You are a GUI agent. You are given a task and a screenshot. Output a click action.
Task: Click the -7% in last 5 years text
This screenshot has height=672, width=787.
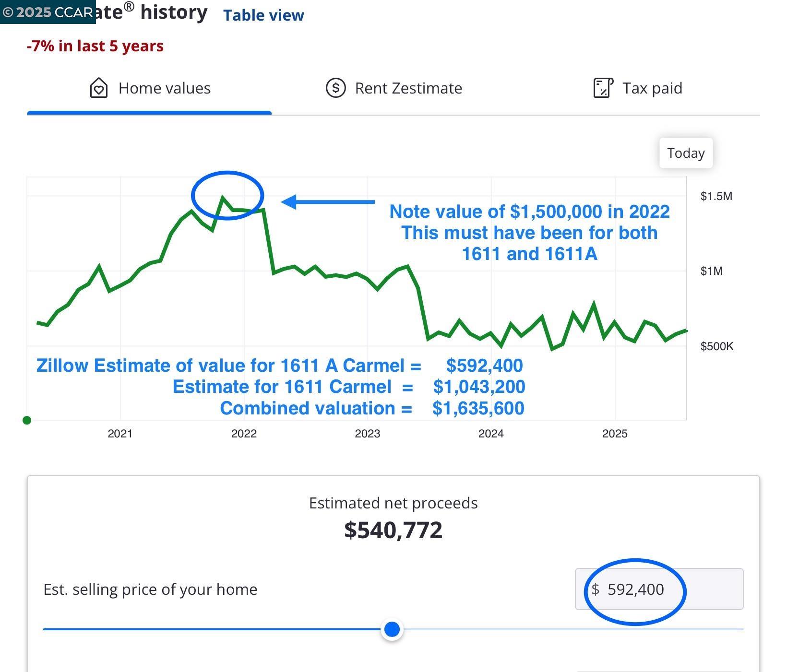pos(95,46)
